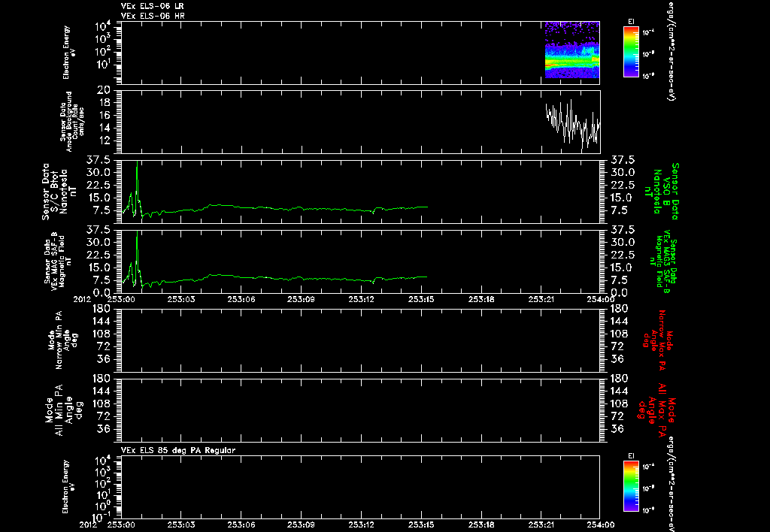Click the white anode background count rate trace
This screenshot has height=532, width=770.
572,125
